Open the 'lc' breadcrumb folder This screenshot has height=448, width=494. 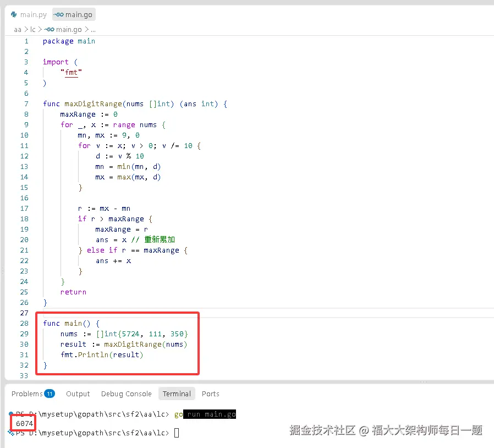pos(33,30)
